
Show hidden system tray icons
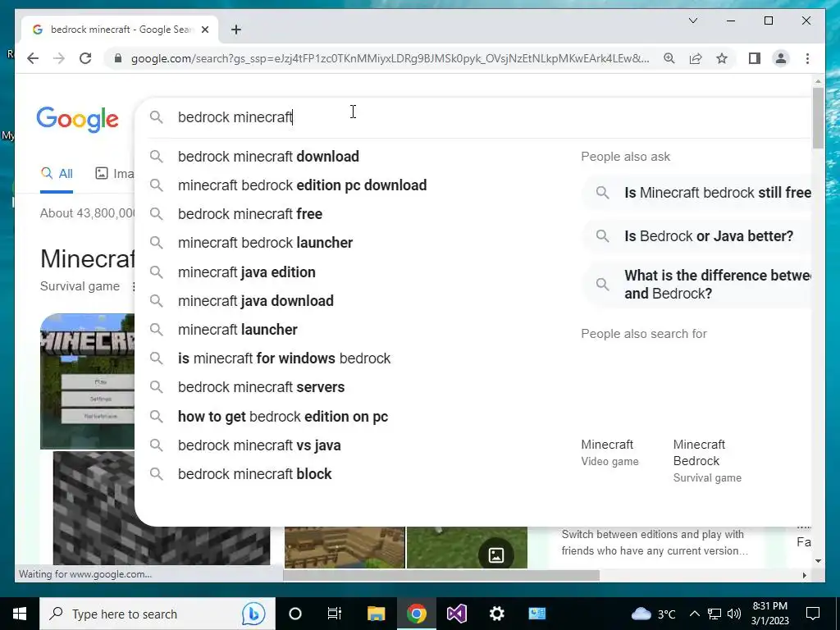coord(694,614)
